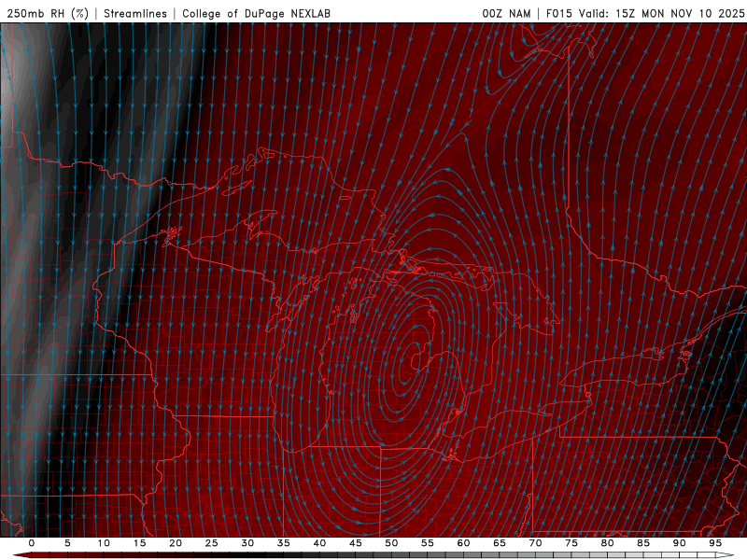Click the '30' colorbar tick label

point(247,543)
